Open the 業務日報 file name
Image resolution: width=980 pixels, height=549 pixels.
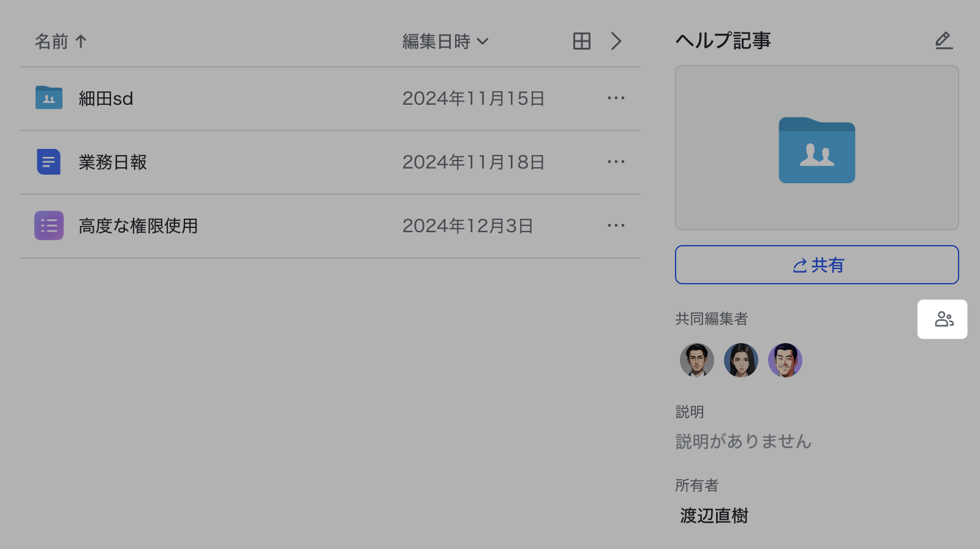tap(113, 162)
